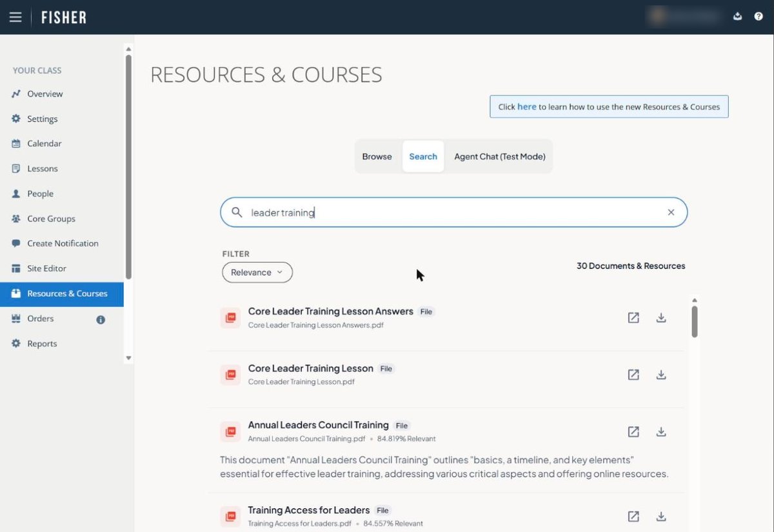The image size is (774, 532).
Task: Click the File tag beside Core Leader Training Lesson
Action: coord(386,369)
